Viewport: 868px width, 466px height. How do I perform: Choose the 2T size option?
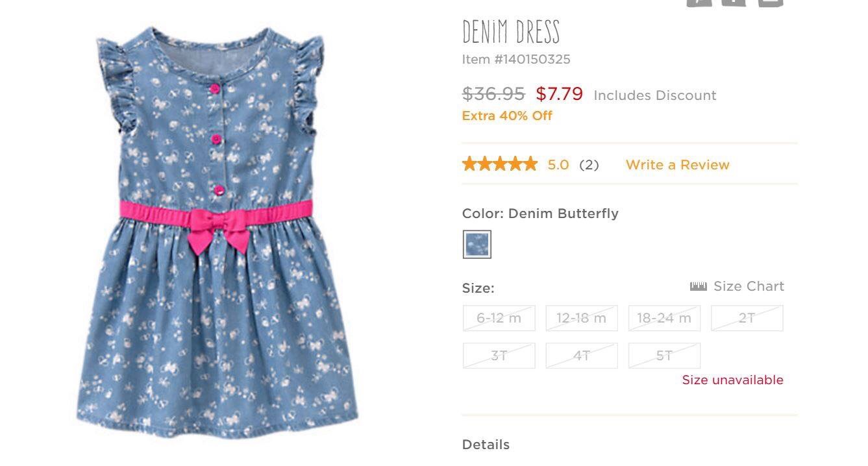point(747,318)
